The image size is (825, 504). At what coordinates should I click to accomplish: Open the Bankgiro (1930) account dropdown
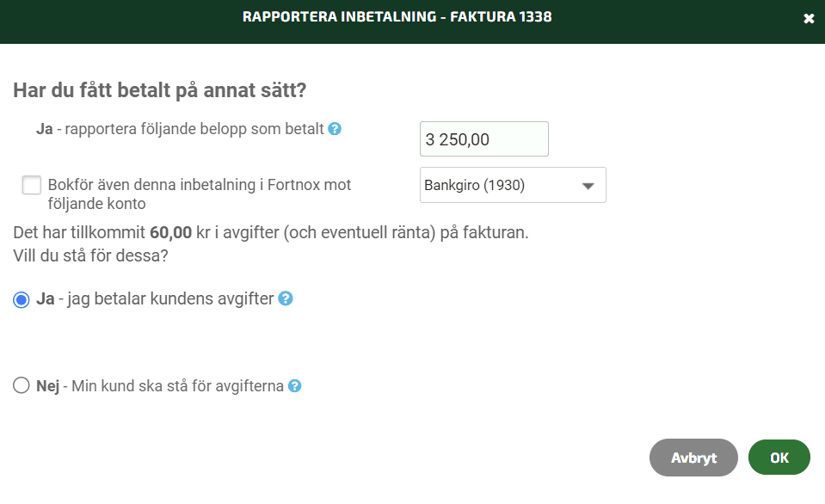(x=513, y=185)
